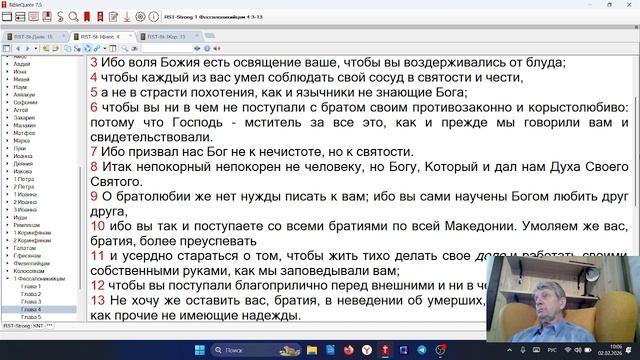Viewport: 640px width, 360px height.
Task: Select highlighted Глава 4 in the tree
Action: click(31, 310)
